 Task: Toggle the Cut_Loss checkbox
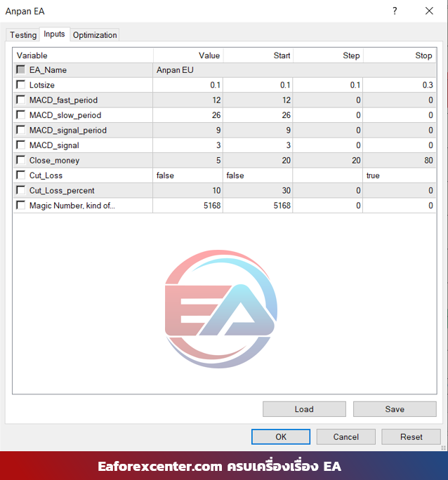21,175
